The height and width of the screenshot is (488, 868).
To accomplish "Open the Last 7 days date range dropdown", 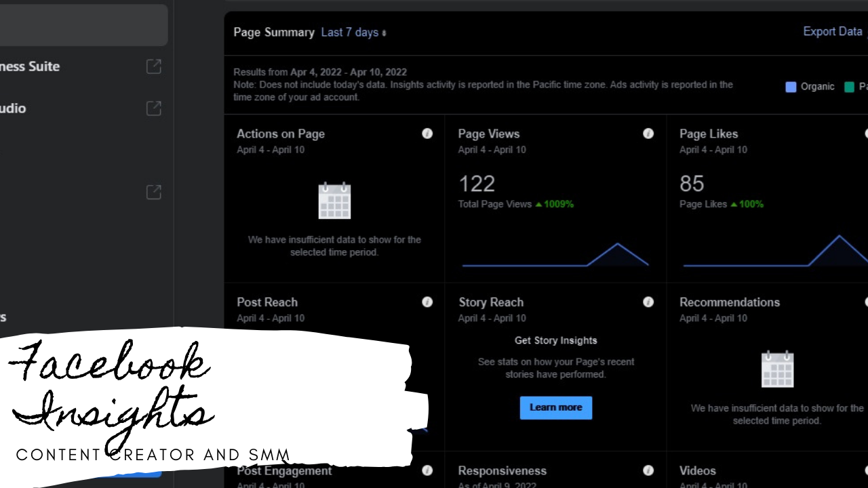I will pyautogui.click(x=353, y=33).
